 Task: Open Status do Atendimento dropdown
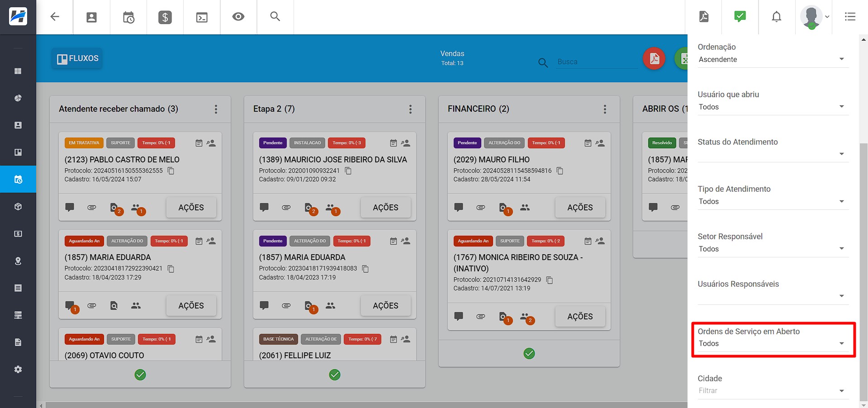(x=773, y=154)
